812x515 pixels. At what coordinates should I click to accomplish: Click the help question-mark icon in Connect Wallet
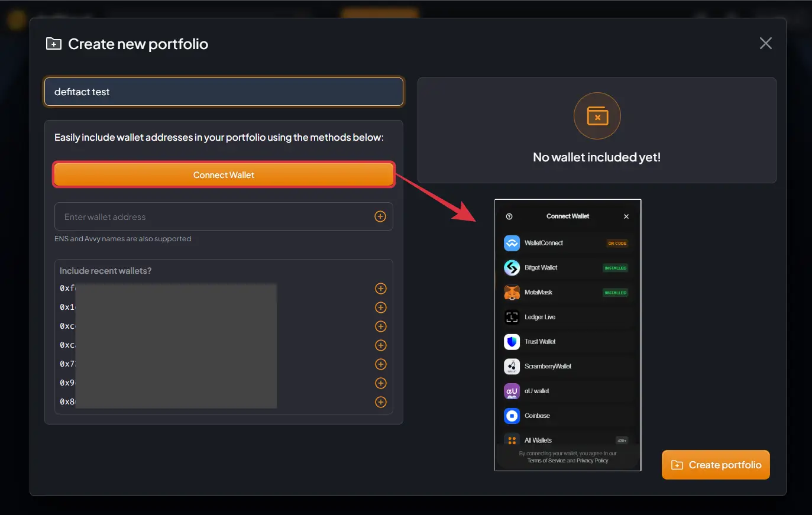509,216
